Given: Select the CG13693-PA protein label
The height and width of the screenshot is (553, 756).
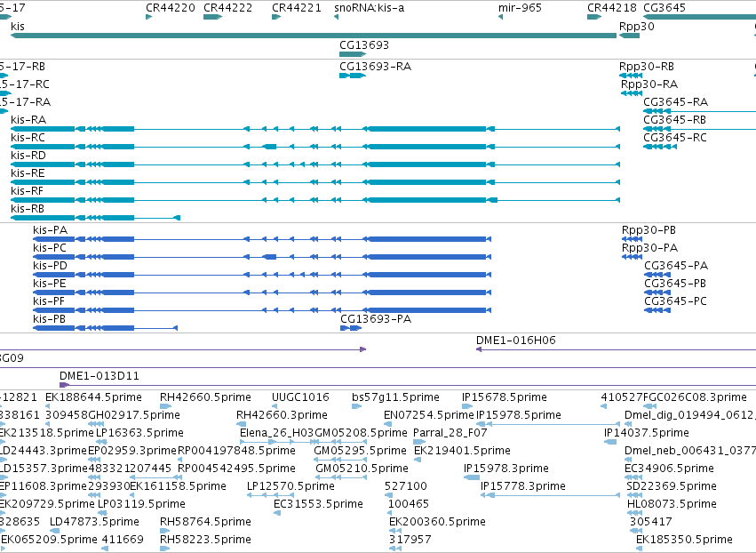Looking at the screenshot, I should (x=376, y=319).
